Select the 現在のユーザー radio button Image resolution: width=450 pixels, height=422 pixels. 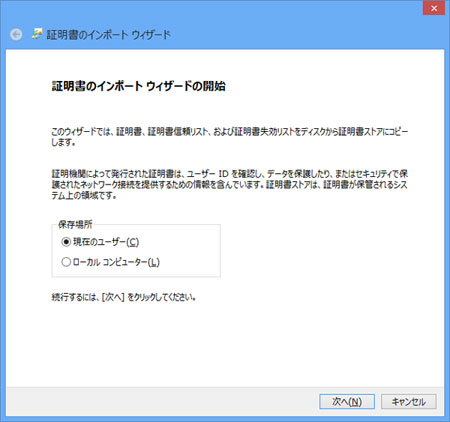click(66, 241)
